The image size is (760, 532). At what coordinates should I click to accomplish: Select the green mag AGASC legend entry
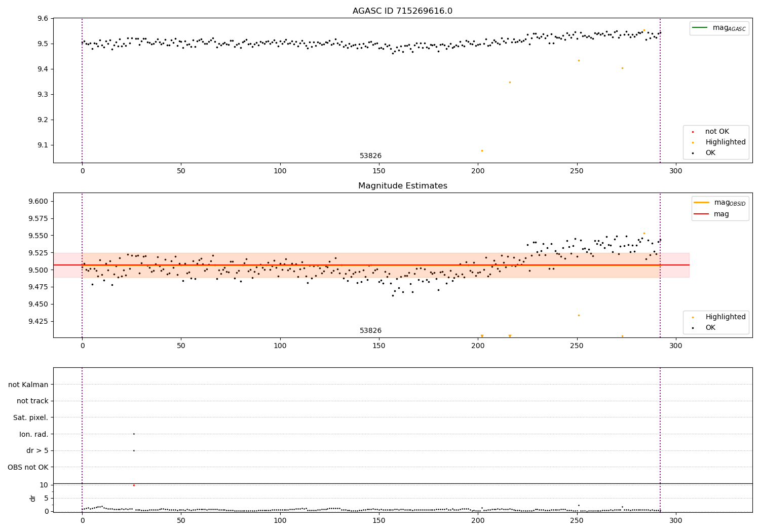(719, 28)
